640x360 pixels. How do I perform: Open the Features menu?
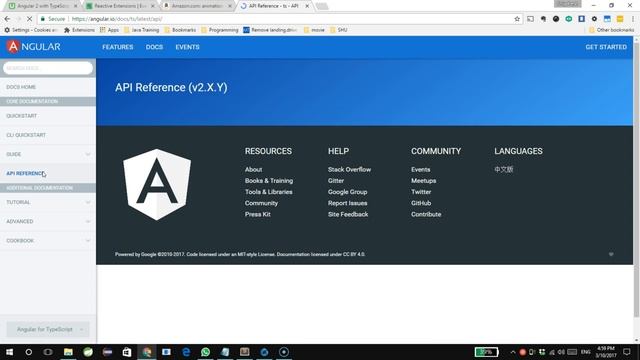tap(118, 47)
